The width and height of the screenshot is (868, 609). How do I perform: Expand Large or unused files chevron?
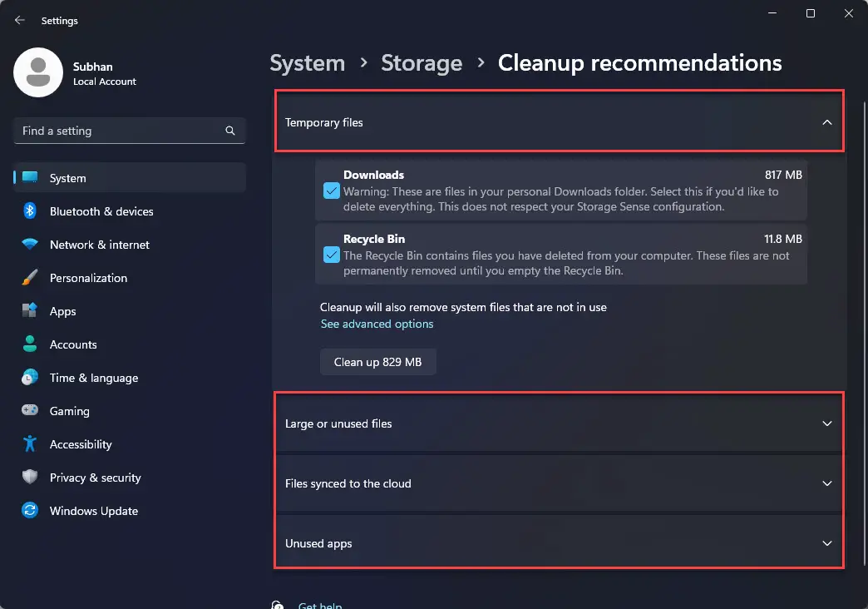click(827, 423)
